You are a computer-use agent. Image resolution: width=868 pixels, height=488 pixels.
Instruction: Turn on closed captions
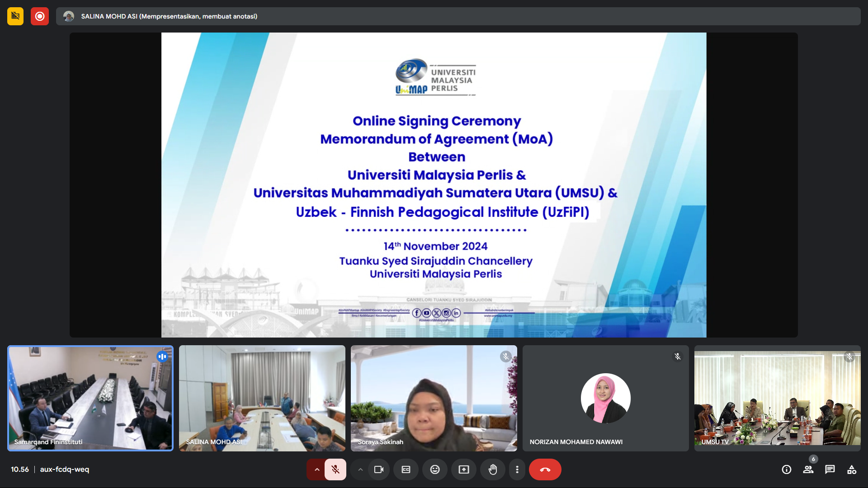pyautogui.click(x=406, y=469)
